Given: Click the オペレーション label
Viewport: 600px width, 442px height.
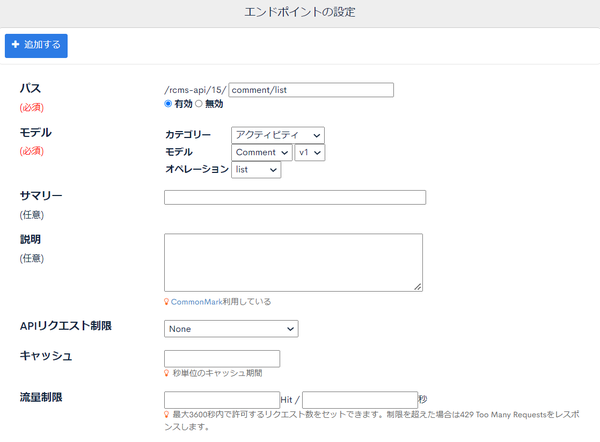Looking at the screenshot, I should pos(197,169).
